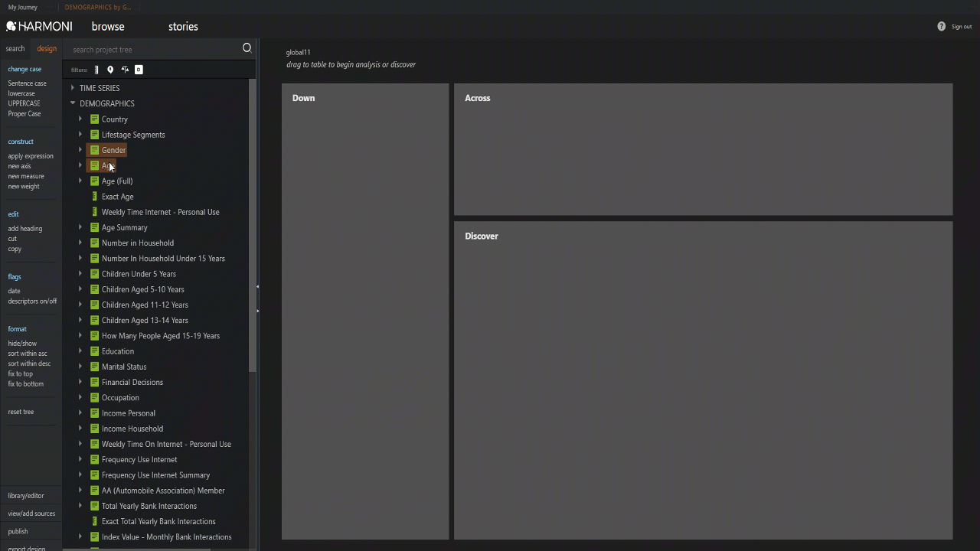The image size is (980, 551).
Task: Click the Age (Full) variable icon
Action: 94,181
